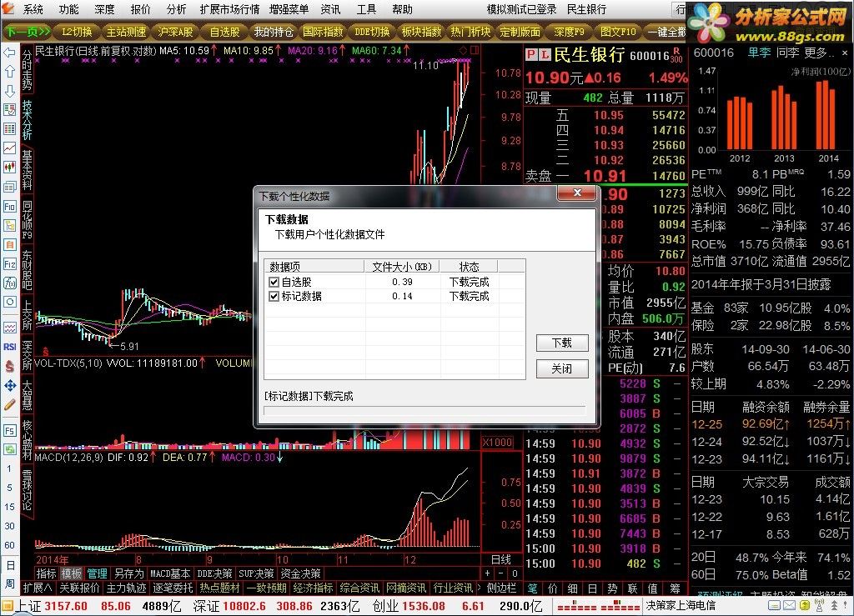Viewport: 854px width, 616px height.
Task: Switch to the 基本资料 vertical tab
Action: pyautogui.click(x=28, y=169)
